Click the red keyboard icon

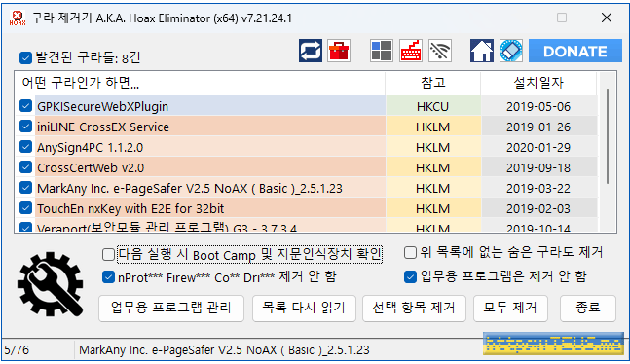click(411, 51)
